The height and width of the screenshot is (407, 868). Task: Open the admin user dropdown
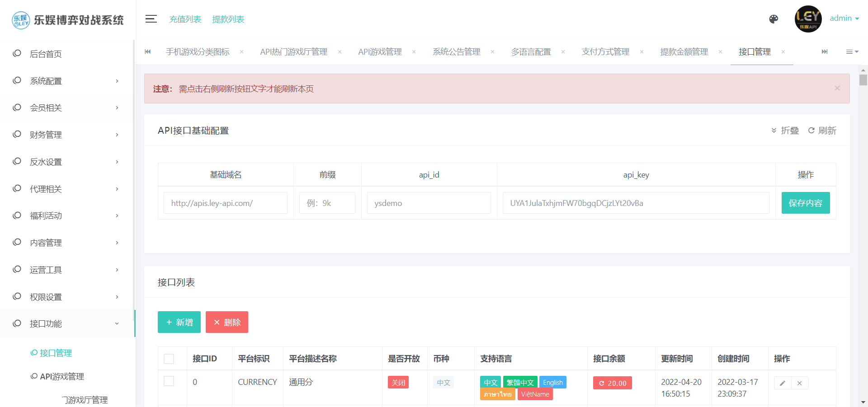[x=844, y=19]
